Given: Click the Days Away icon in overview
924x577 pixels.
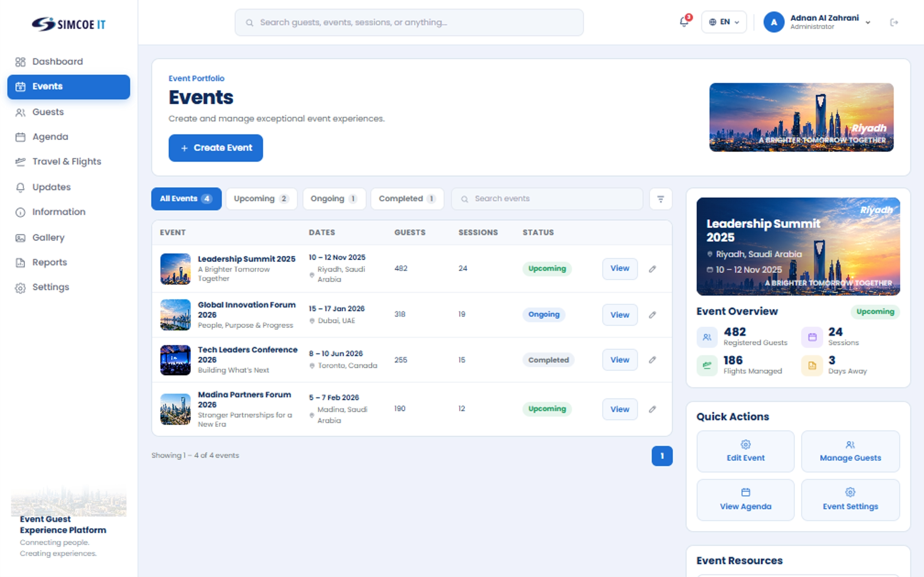Looking at the screenshot, I should click(x=812, y=366).
